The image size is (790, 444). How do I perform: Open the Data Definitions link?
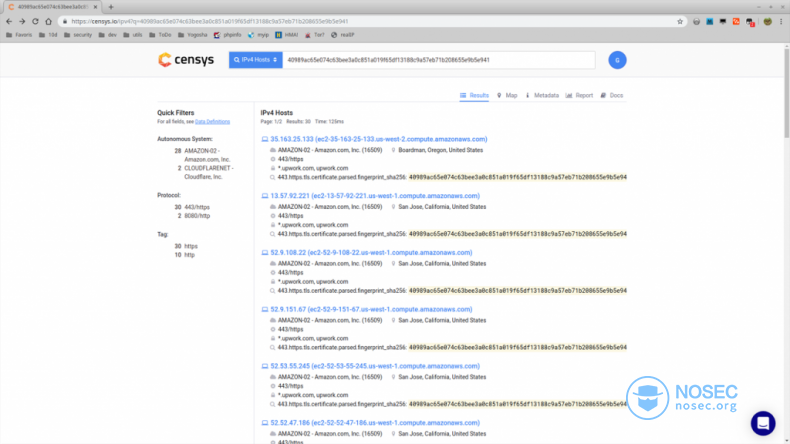pos(212,121)
